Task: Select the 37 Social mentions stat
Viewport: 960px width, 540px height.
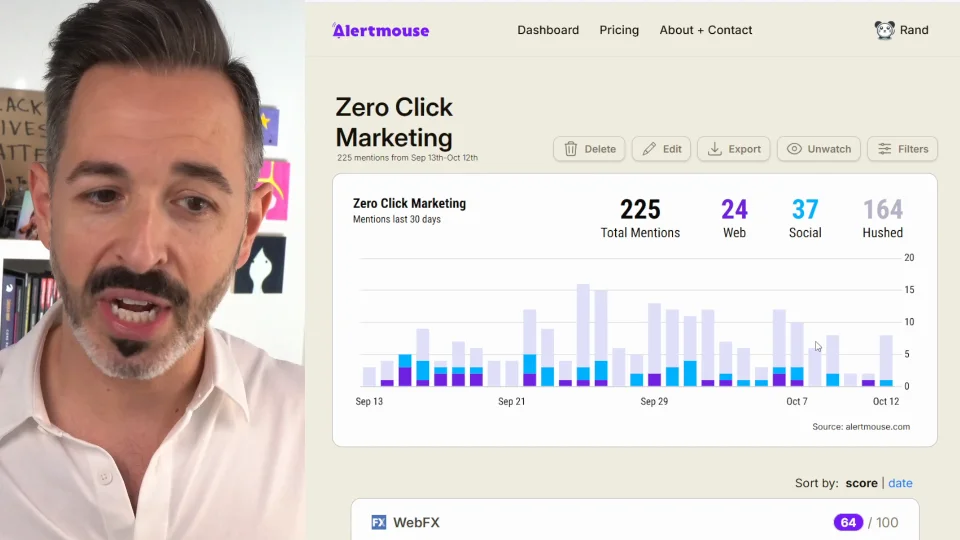Action: coord(805,218)
